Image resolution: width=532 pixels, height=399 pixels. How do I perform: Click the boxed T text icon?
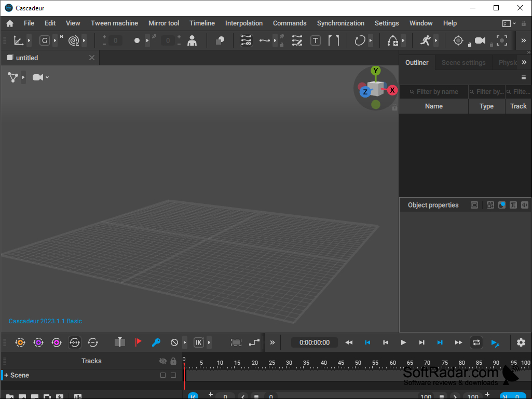coord(316,40)
